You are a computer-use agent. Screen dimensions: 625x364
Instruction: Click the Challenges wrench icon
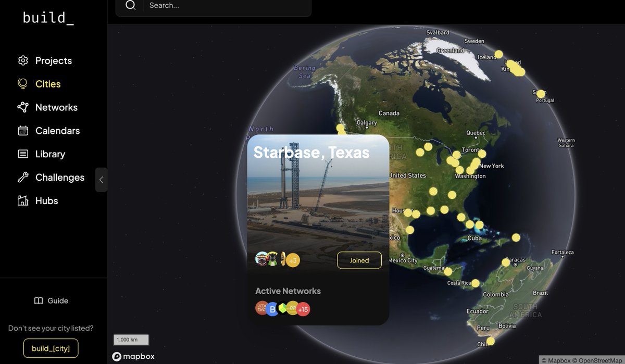(x=23, y=178)
